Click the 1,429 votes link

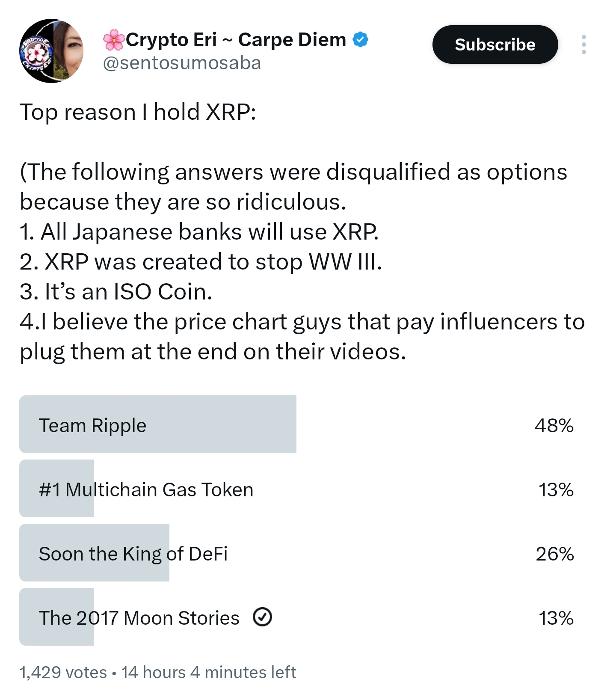pos(63,672)
